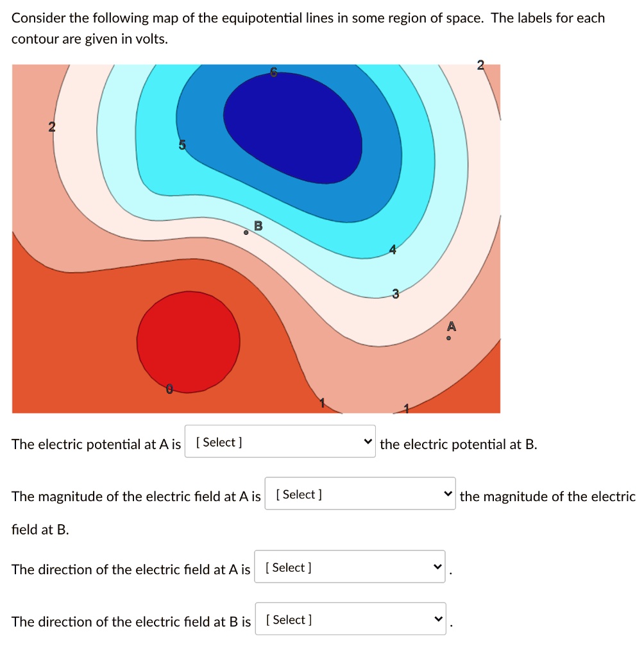Click the contour label 5 on the map
644x657 pixels.
tap(182, 146)
